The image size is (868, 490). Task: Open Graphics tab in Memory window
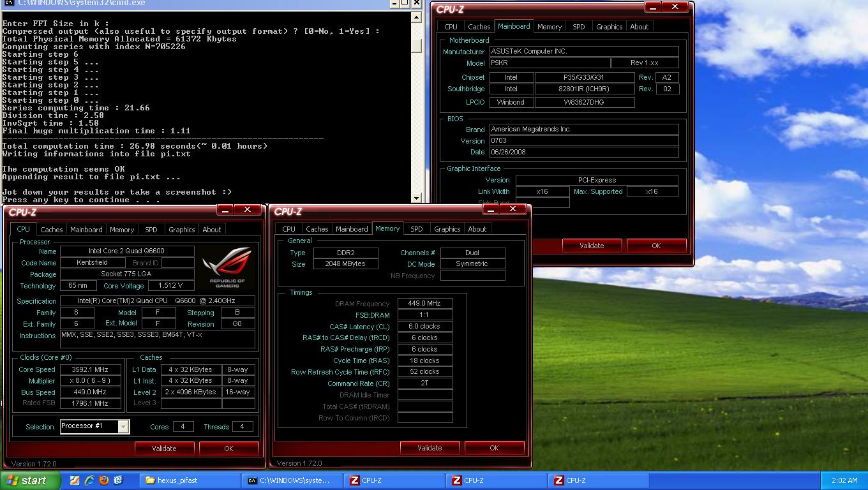point(447,229)
